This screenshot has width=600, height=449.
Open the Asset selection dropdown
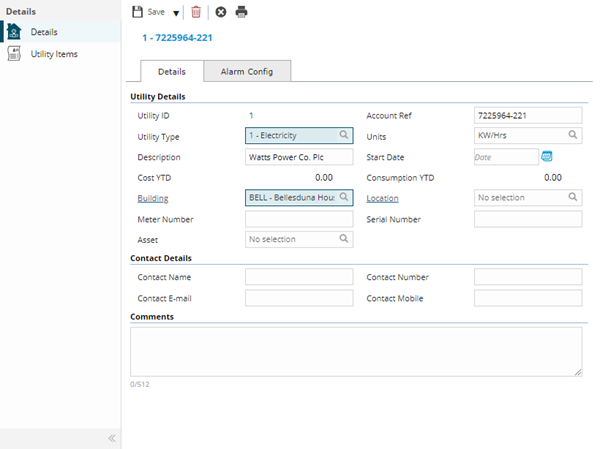coord(298,240)
